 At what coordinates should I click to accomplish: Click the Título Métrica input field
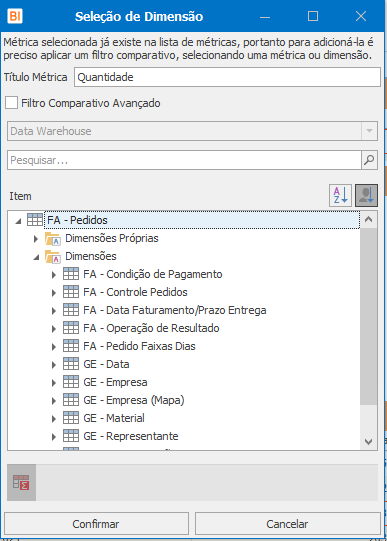227,77
